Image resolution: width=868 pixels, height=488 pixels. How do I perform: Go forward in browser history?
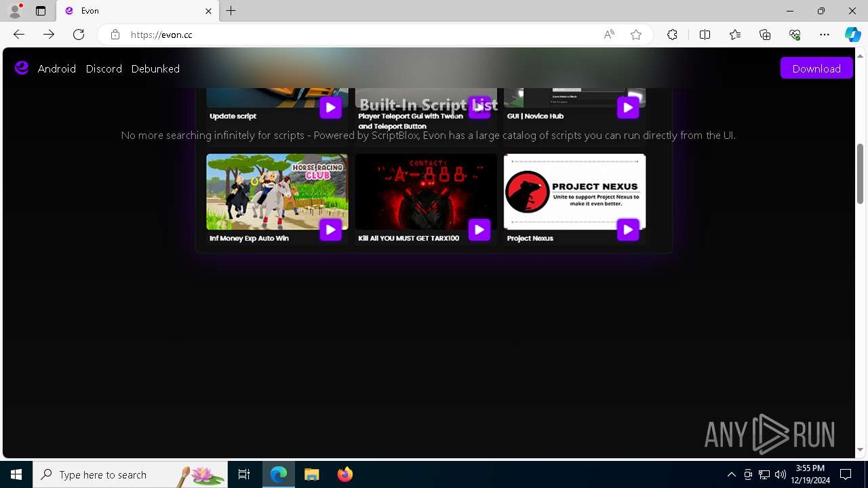(x=49, y=35)
